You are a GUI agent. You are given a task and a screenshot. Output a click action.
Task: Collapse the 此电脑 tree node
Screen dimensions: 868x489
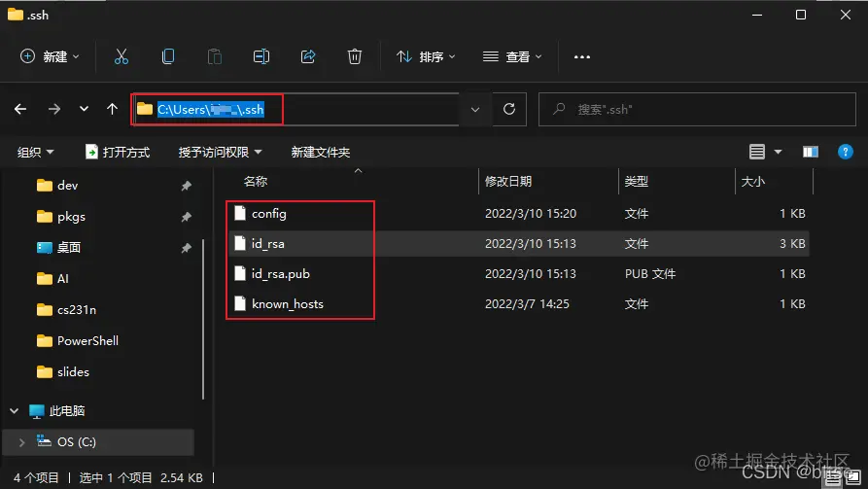click(x=15, y=411)
